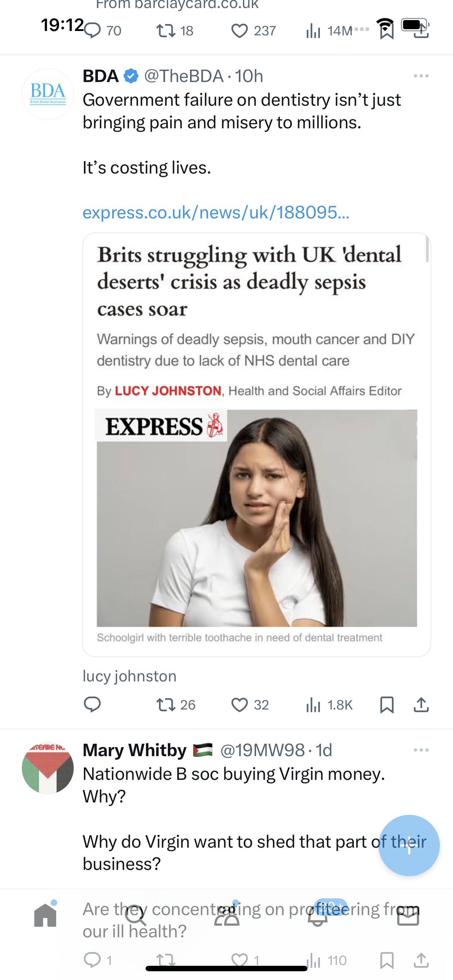The image size is (453, 980).
Task: Go to the Home tab
Action: coord(45,915)
